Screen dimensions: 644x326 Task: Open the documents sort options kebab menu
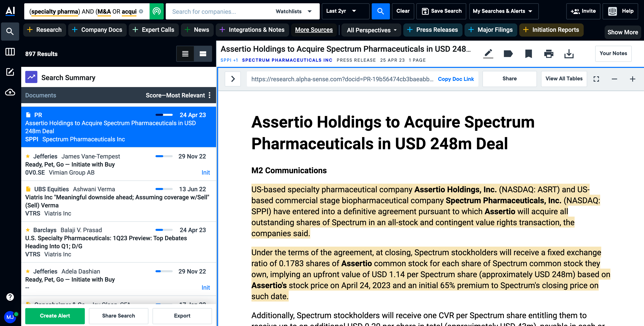click(x=210, y=95)
